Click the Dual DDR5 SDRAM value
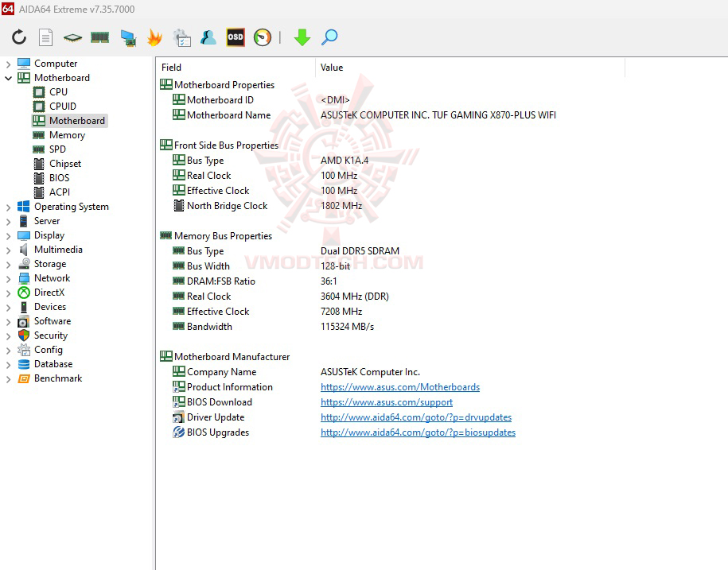 coord(360,251)
